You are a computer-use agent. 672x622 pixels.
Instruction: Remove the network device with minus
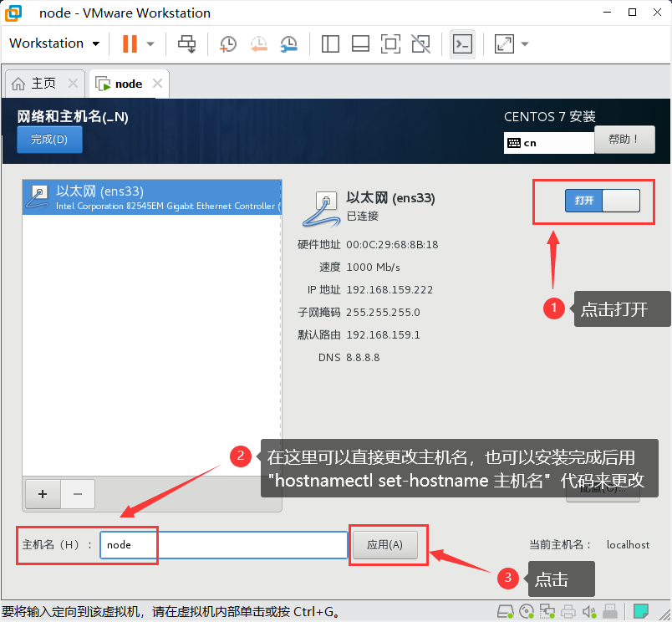coord(78,494)
